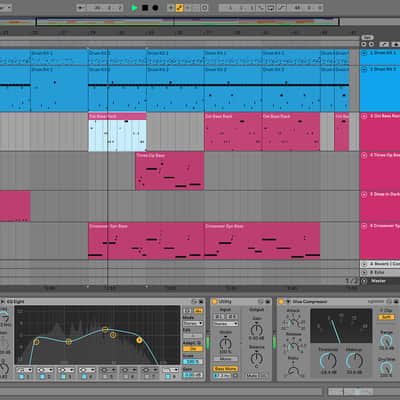Screen dimensions: 400x400
Task: Toggle EQ Eight filter band 3
Action: (63, 376)
